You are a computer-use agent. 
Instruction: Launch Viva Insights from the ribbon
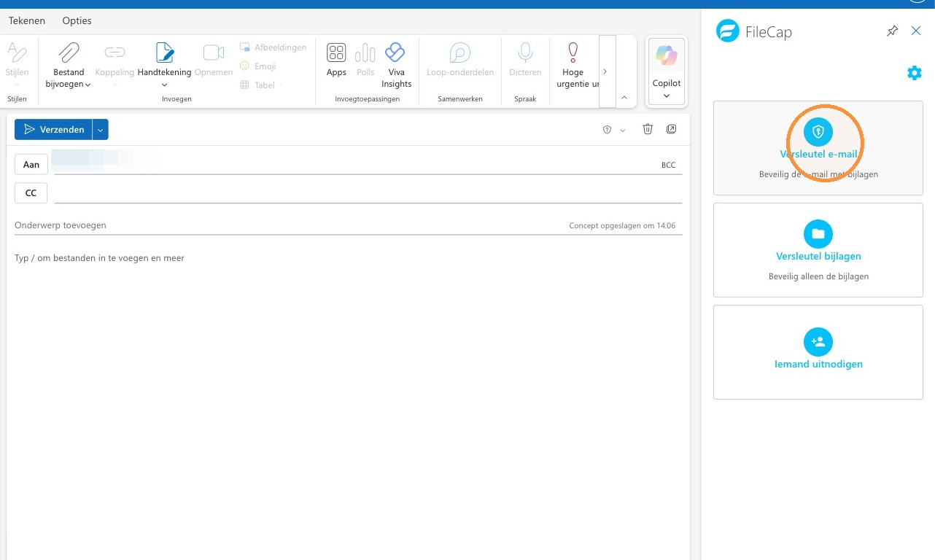pos(396,65)
